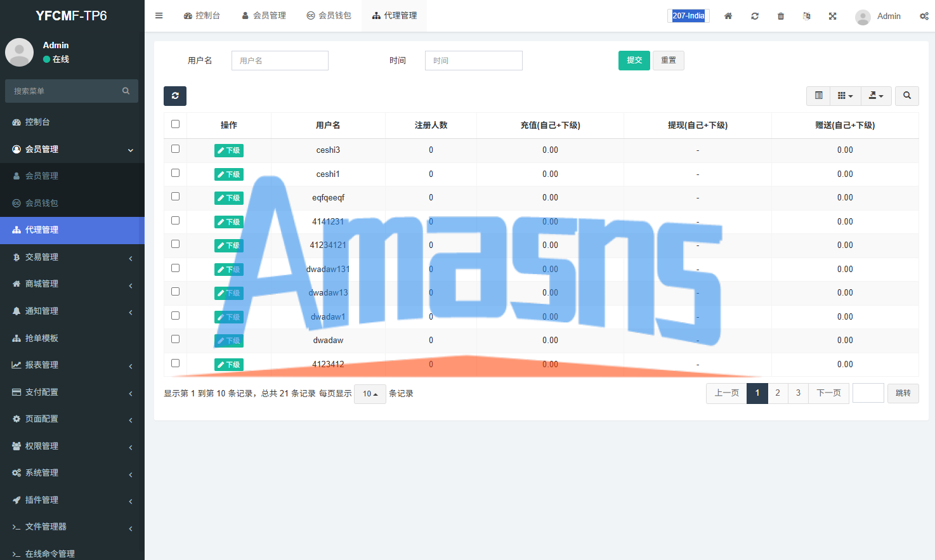Open the page size dropdown showing 10

[370, 394]
